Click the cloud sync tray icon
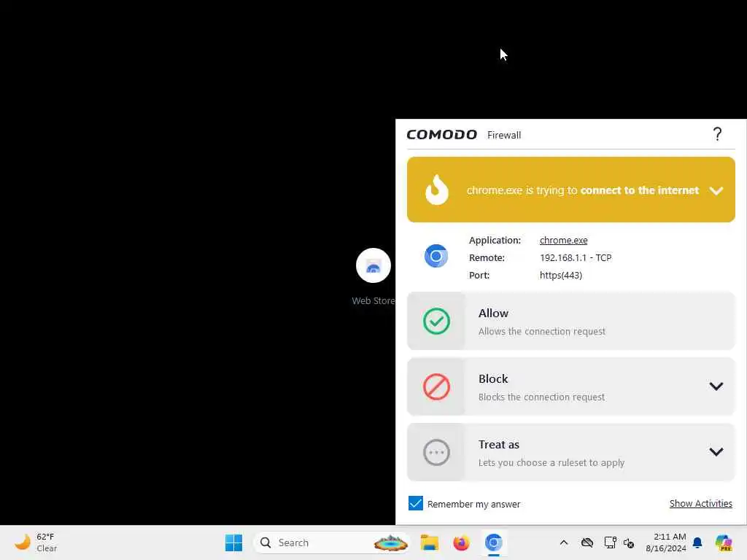Viewport: 747px width, 560px height. (x=587, y=542)
